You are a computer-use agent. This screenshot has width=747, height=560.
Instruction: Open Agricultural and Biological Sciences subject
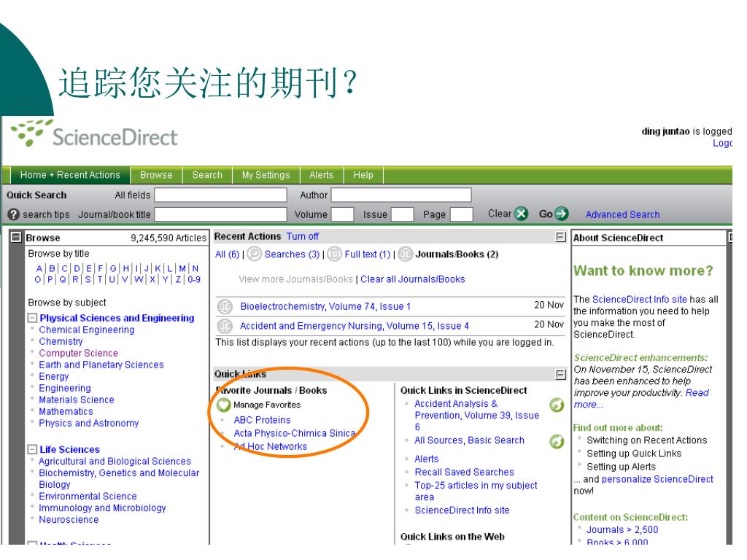(x=115, y=461)
